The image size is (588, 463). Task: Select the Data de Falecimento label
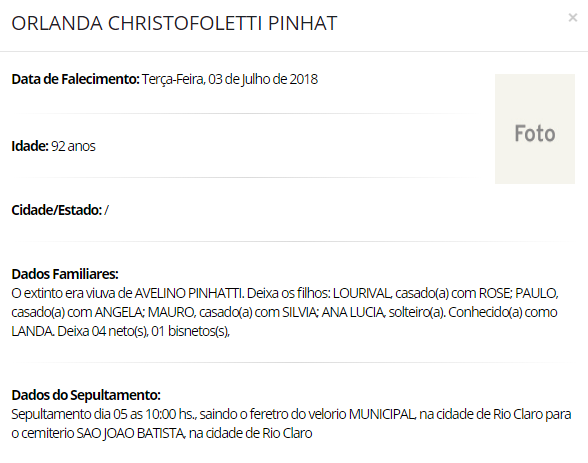[75, 79]
